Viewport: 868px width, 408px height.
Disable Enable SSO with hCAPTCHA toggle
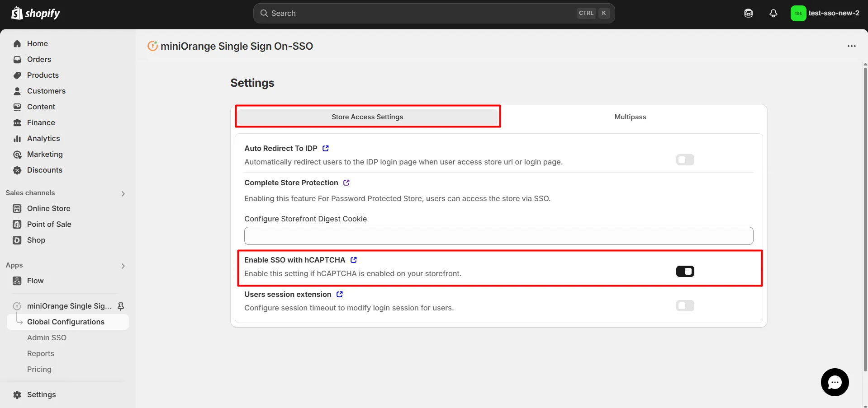click(685, 271)
